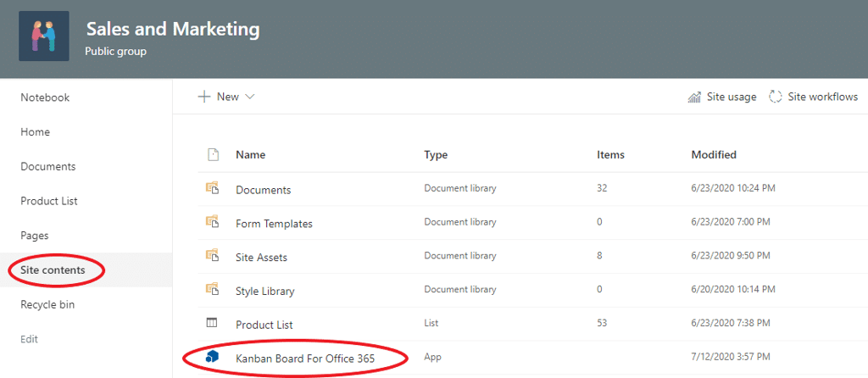Sort by the Name column header

click(x=250, y=155)
